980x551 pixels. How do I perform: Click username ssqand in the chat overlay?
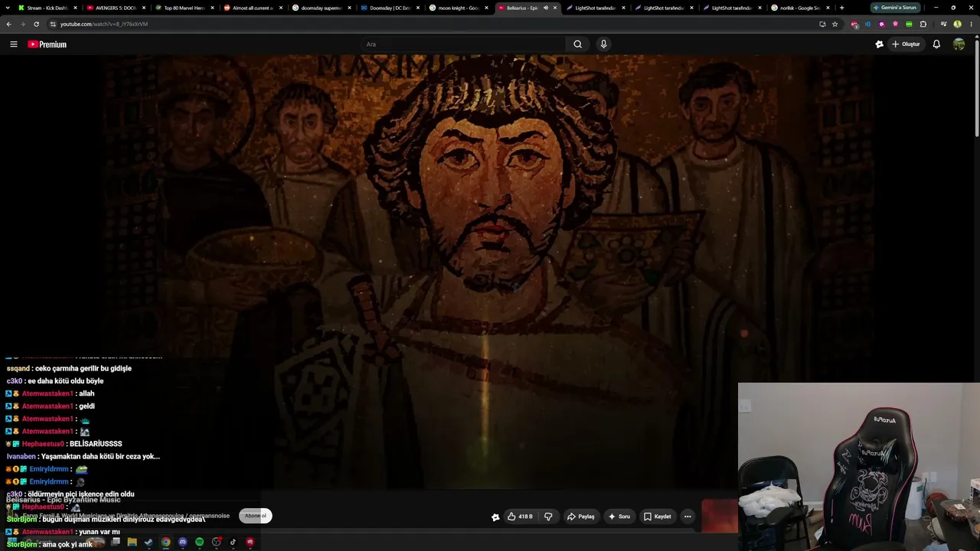[18, 369]
